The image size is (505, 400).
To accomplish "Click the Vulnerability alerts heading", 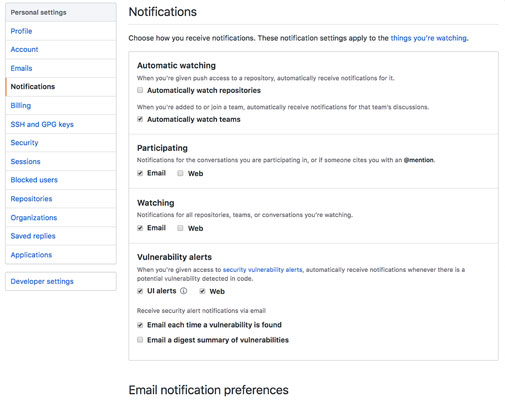I will [174, 257].
